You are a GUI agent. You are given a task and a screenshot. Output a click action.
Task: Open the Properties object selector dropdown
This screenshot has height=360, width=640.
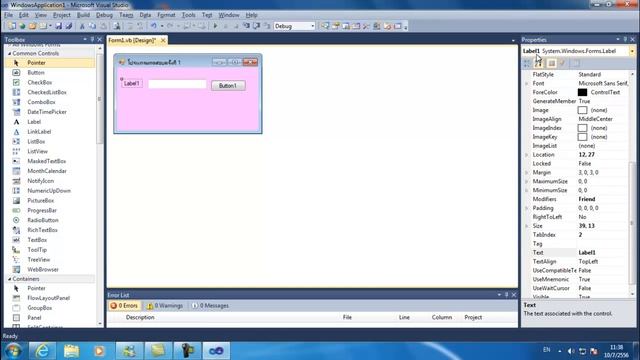click(x=632, y=51)
